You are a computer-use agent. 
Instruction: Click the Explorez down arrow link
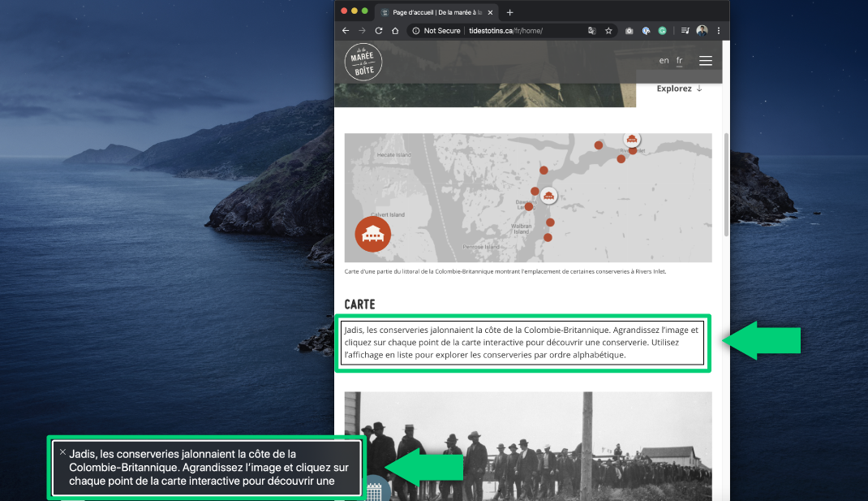pos(679,89)
